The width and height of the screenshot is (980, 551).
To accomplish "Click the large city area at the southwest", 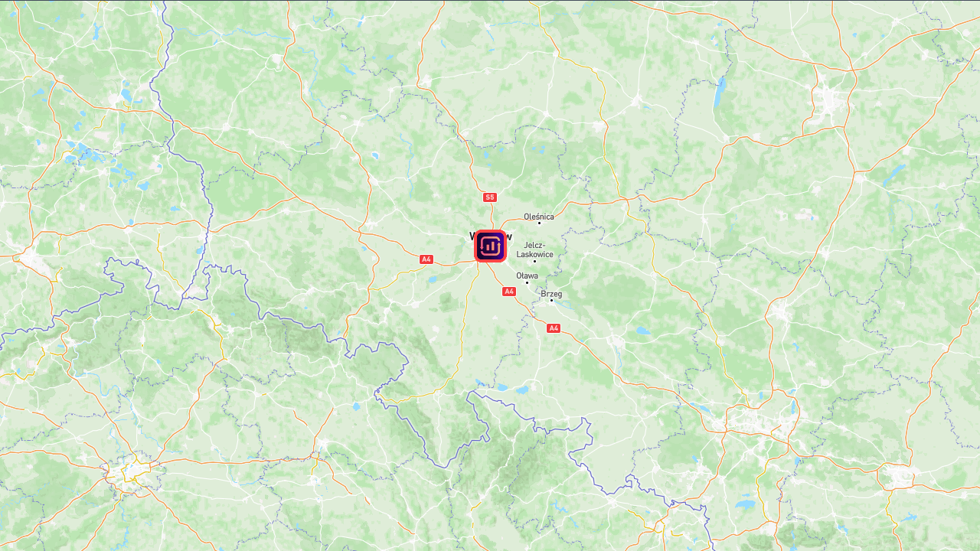I will pos(133,472).
